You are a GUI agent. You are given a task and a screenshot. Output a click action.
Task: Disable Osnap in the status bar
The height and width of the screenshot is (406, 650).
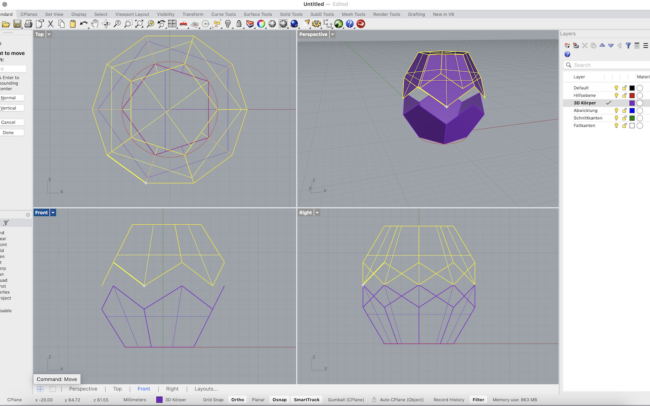[279, 399]
